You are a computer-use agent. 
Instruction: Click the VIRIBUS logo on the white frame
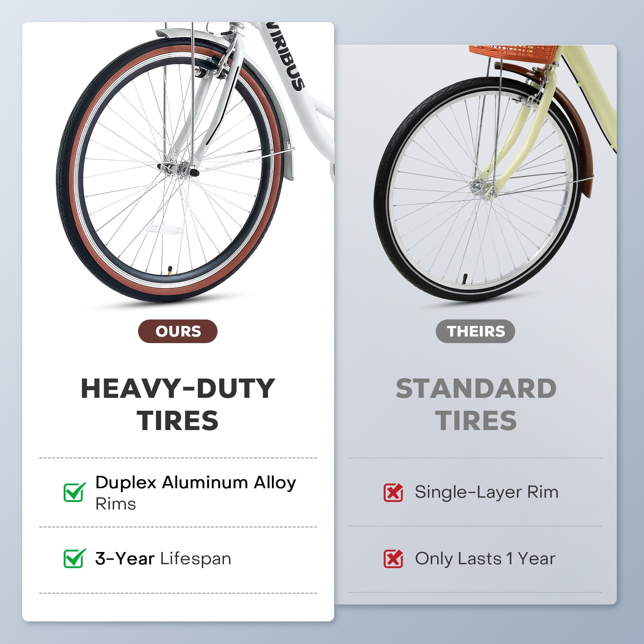tap(286, 57)
